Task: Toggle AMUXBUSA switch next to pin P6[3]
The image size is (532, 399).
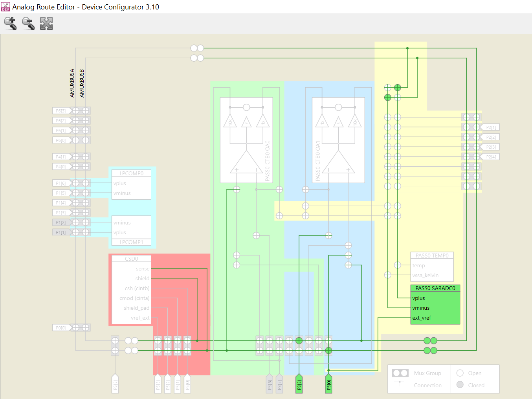Action: (x=75, y=111)
